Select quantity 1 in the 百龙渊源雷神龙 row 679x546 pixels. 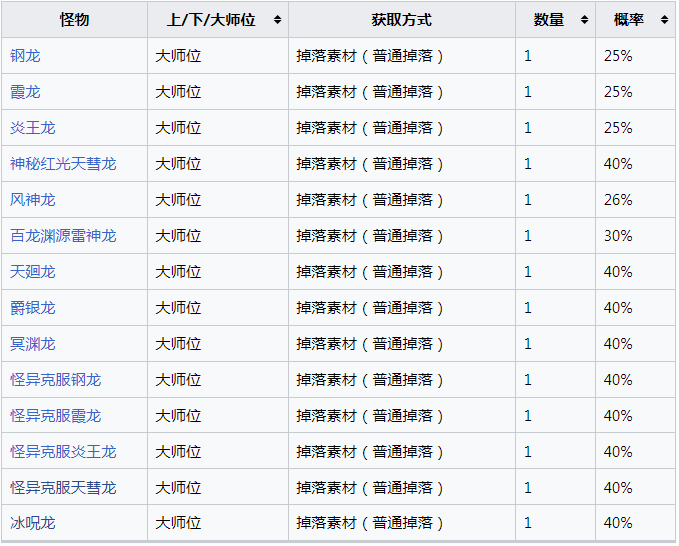click(x=556, y=236)
